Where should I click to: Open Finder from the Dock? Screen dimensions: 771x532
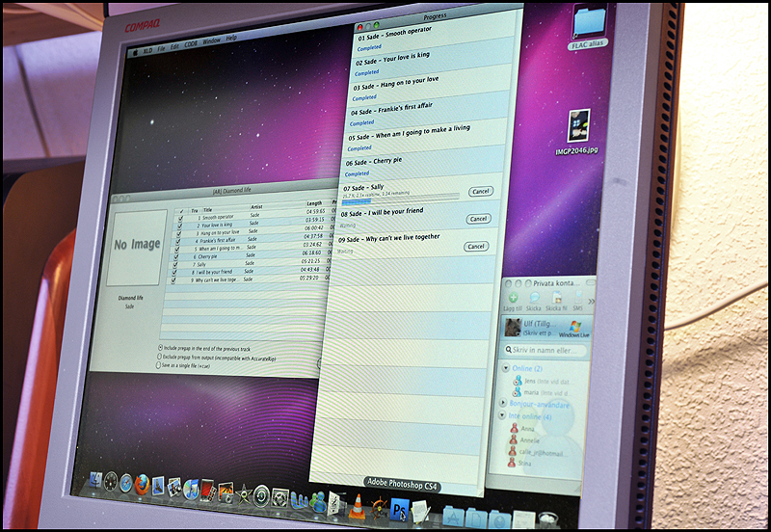pos(95,479)
